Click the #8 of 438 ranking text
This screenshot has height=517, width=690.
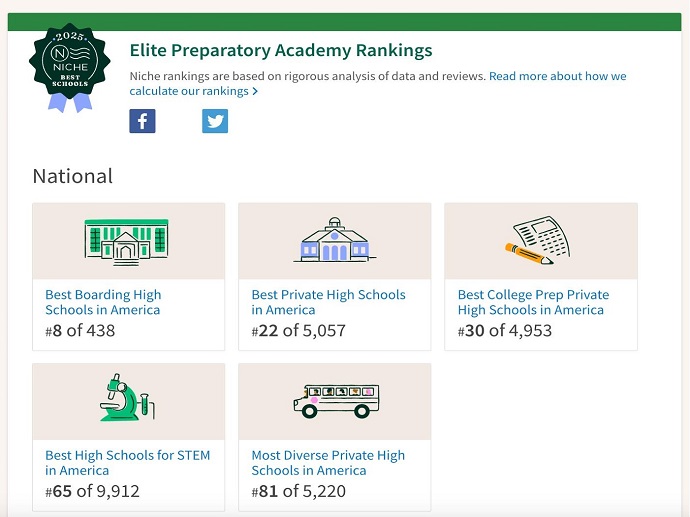pyautogui.click(x=80, y=330)
